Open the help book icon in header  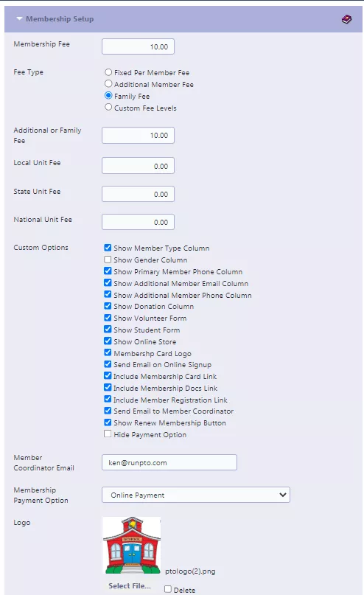[346, 19]
